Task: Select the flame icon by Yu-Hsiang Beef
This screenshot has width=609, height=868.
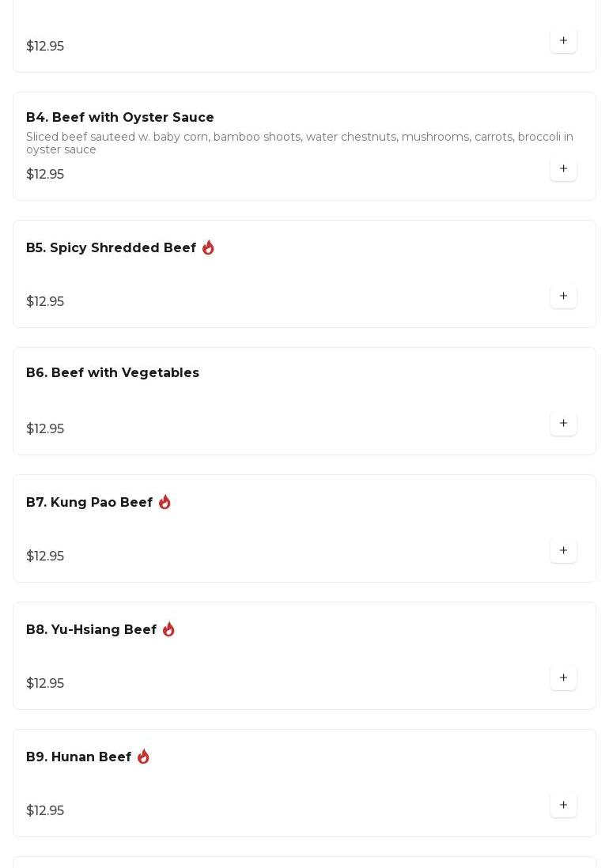Action: pos(168,630)
